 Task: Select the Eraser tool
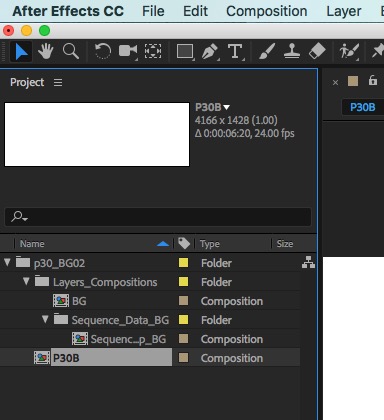(317, 52)
